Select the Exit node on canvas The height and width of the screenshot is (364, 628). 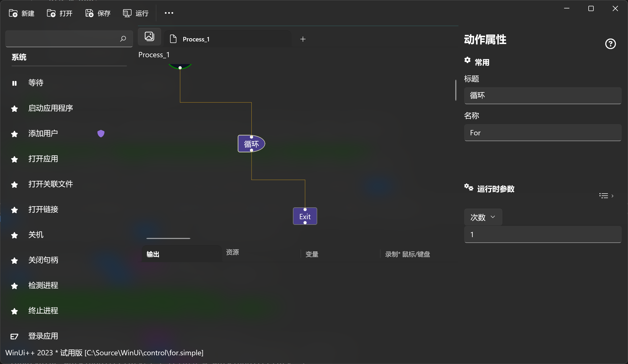[305, 216]
